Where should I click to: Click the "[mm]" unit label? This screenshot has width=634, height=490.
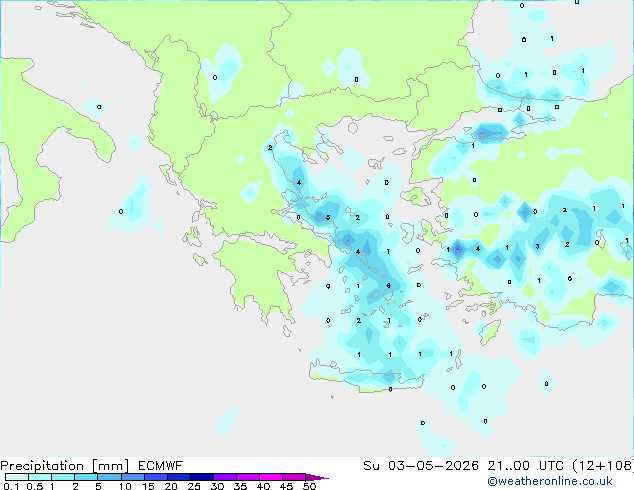pos(110,466)
